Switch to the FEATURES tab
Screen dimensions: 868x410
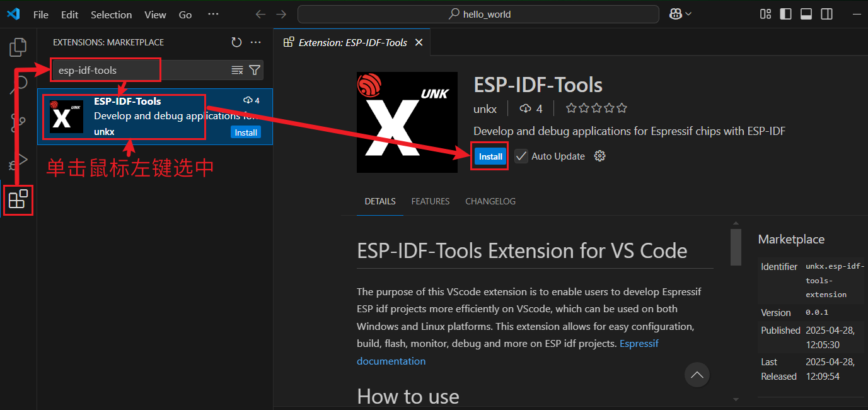pyautogui.click(x=431, y=201)
